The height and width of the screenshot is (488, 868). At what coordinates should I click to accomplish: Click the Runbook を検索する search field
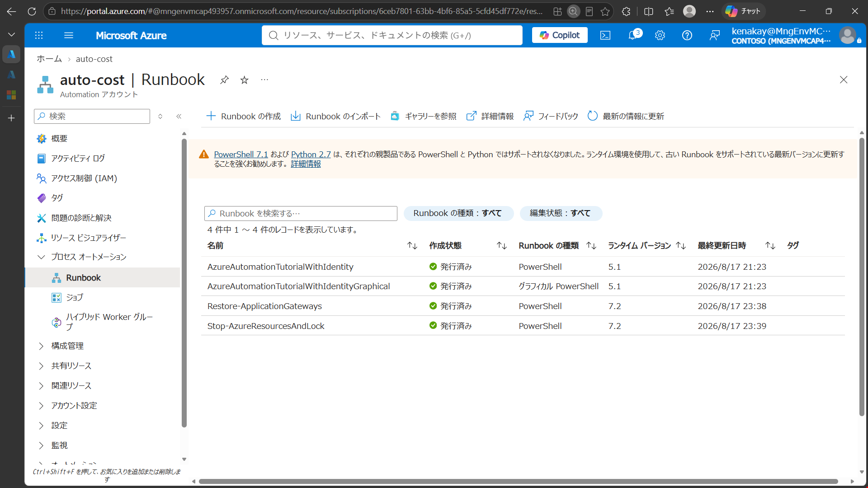(x=301, y=213)
